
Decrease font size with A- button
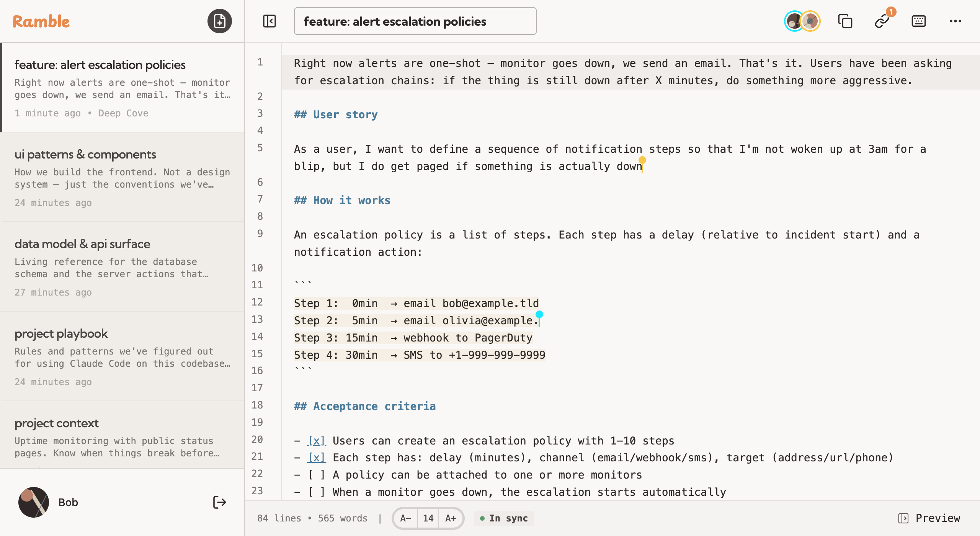pos(406,518)
